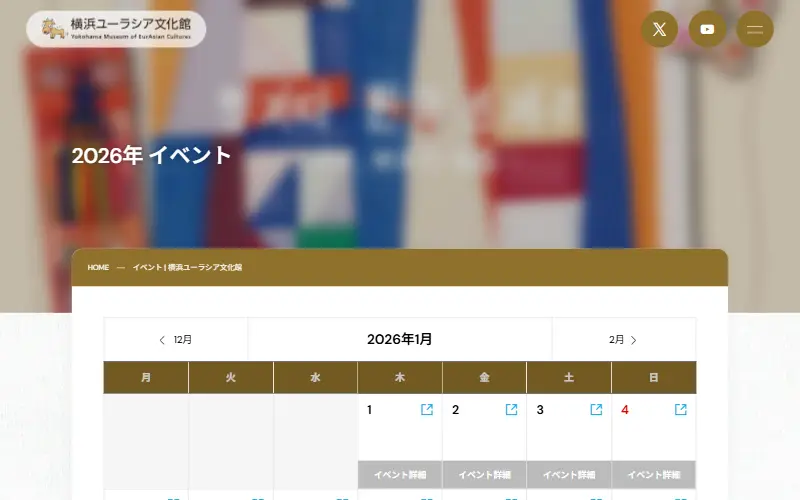Click the 水 weekday header
This screenshot has height=500, width=800.
point(315,378)
